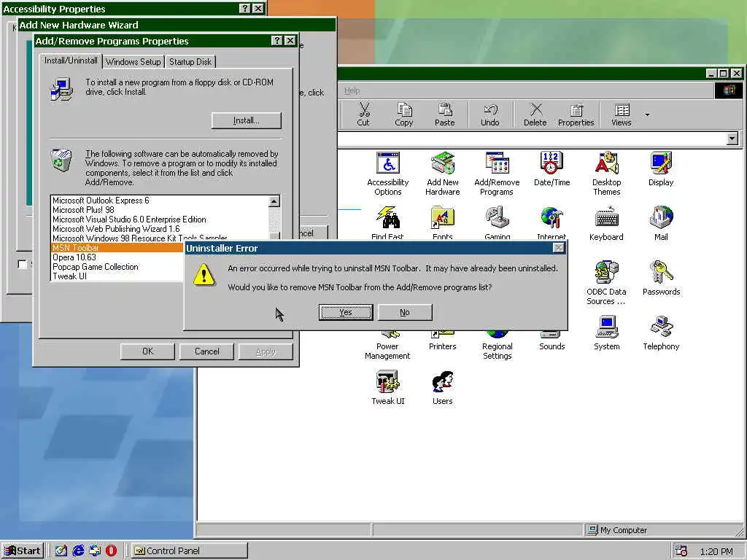Click the Copy toolbar button
Viewport: 747px width, 560px height.
404,114
